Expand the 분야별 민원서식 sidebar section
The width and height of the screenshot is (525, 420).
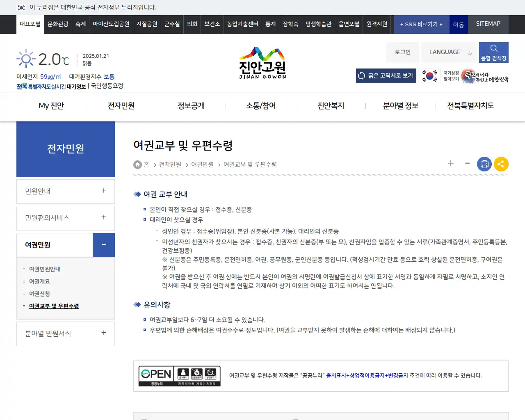point(103,333)
